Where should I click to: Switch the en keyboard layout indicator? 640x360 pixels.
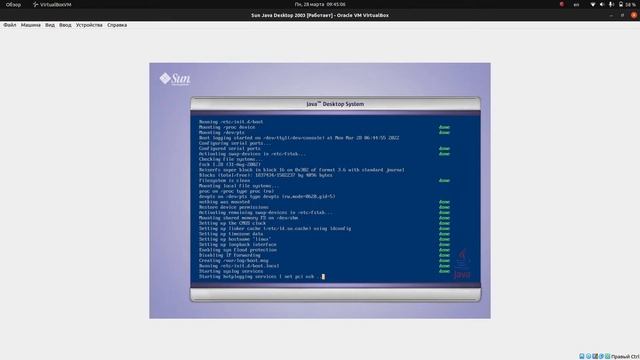click(x=576, y=4)
